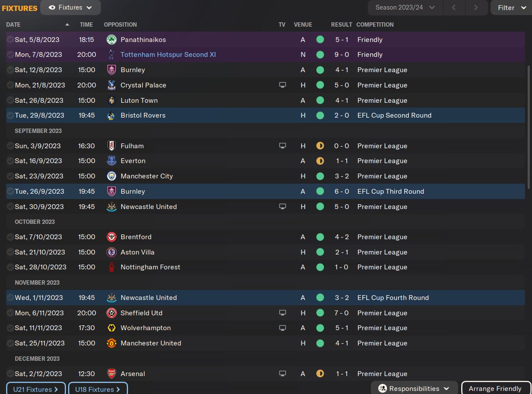
Task: Click the Brentford club crest
Action: point(111,237)
